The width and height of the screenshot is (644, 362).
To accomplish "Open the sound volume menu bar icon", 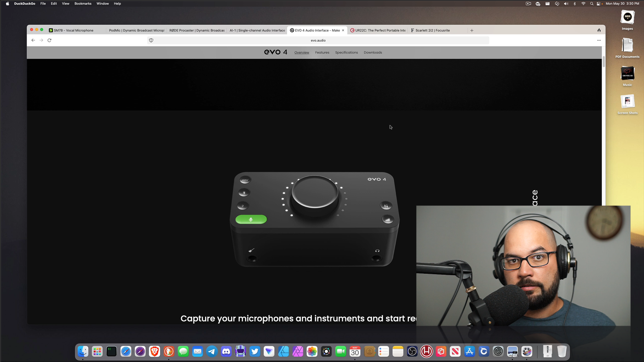I will coord(566,4).
